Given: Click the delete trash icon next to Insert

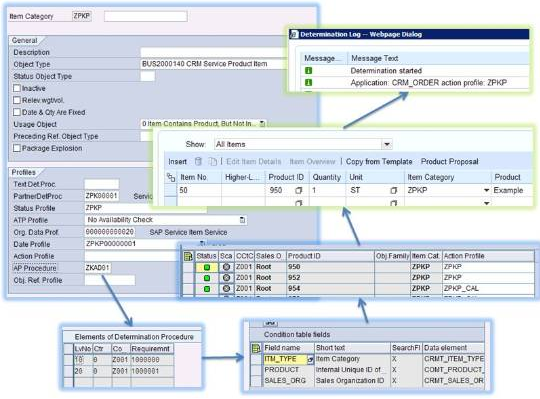Looking at the screenshot, I should tap(198, 161).
